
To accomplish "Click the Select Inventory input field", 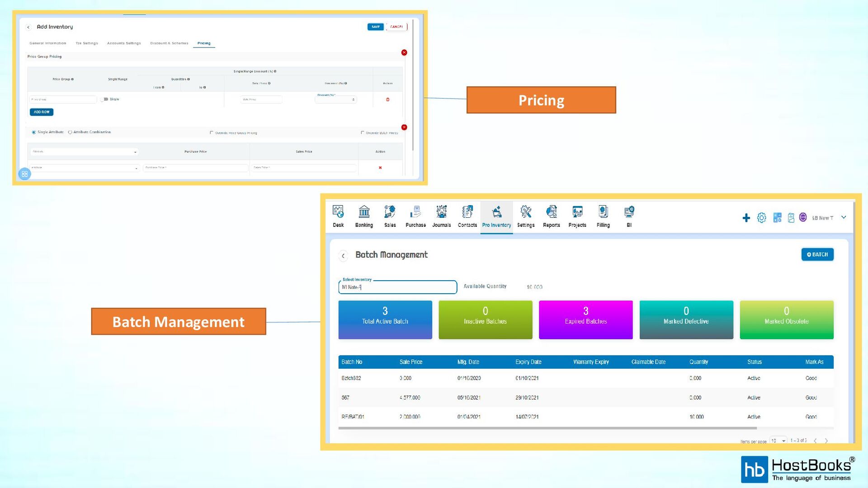I will coord(397,287).
